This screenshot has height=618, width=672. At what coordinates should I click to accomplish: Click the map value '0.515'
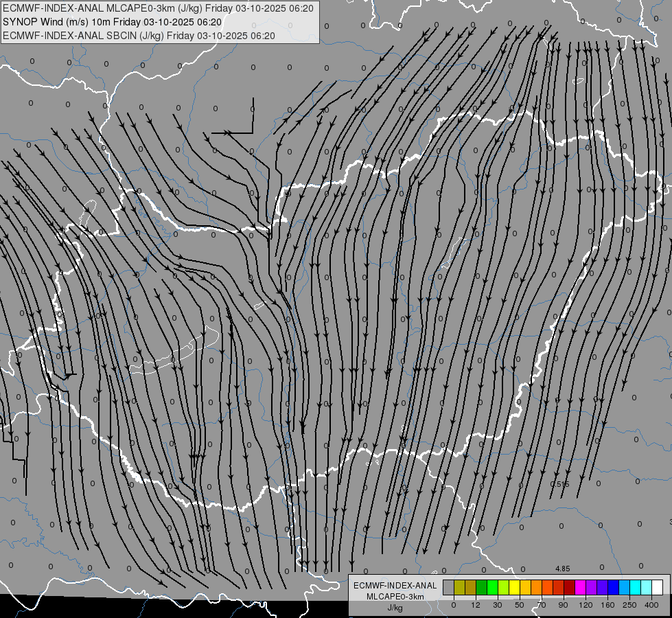click(x=559, y=484)
